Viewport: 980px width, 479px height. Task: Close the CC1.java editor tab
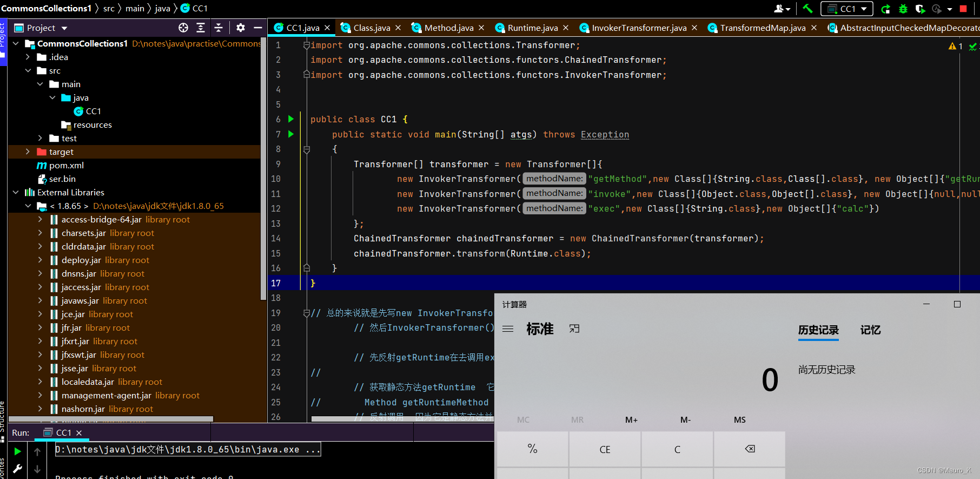point(327,28)
